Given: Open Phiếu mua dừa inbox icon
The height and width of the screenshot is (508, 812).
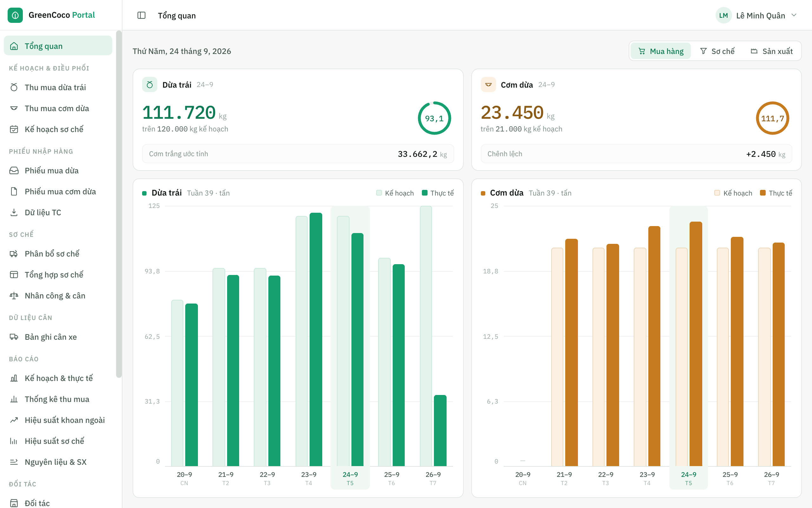Looking at the screenshot, I should (x=14, y=171).
